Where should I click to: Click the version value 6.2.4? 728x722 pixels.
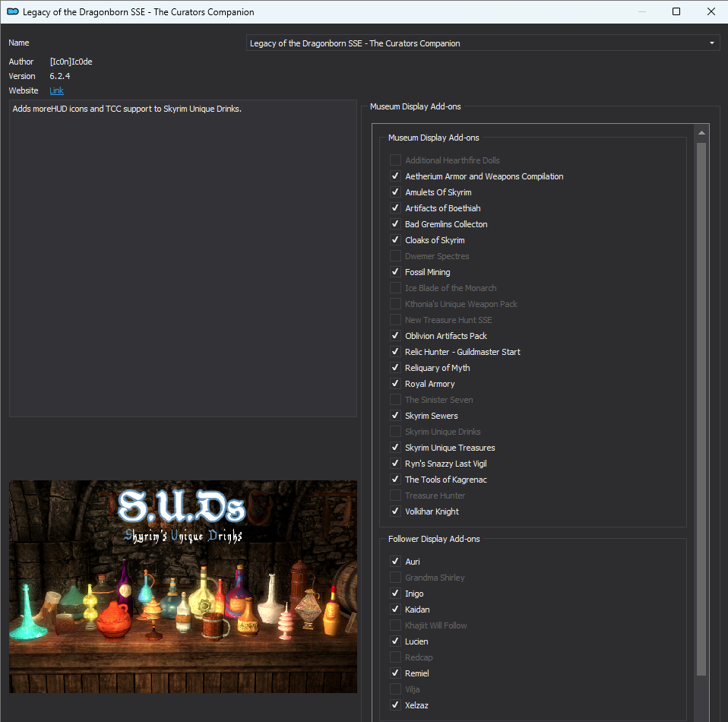pyautogui.click(x=60, y=76)
